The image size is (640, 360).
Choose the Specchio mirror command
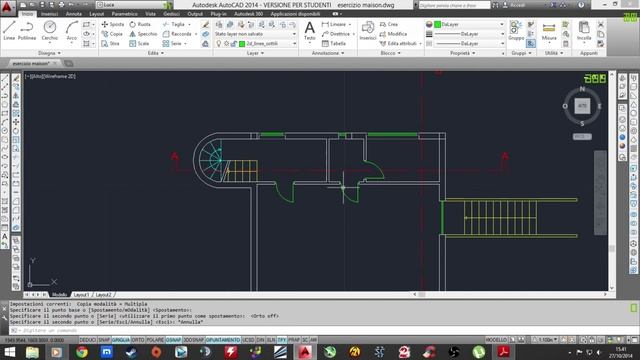point(143,34)
